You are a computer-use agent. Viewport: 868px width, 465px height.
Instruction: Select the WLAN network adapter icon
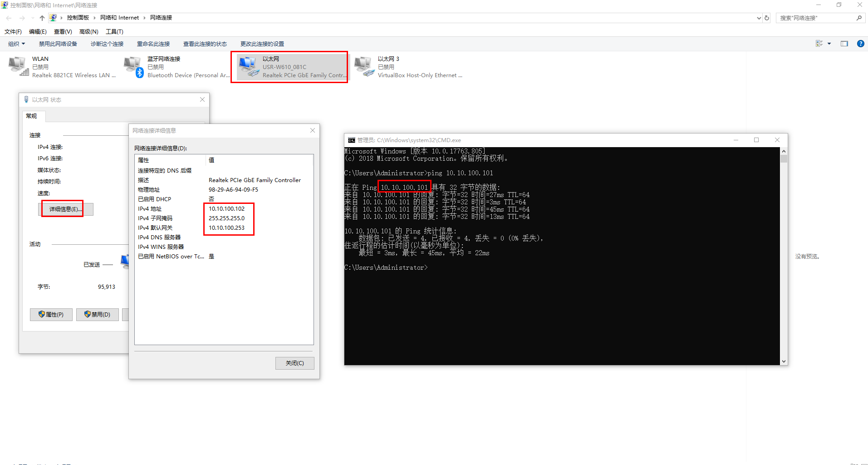point(18,66)
